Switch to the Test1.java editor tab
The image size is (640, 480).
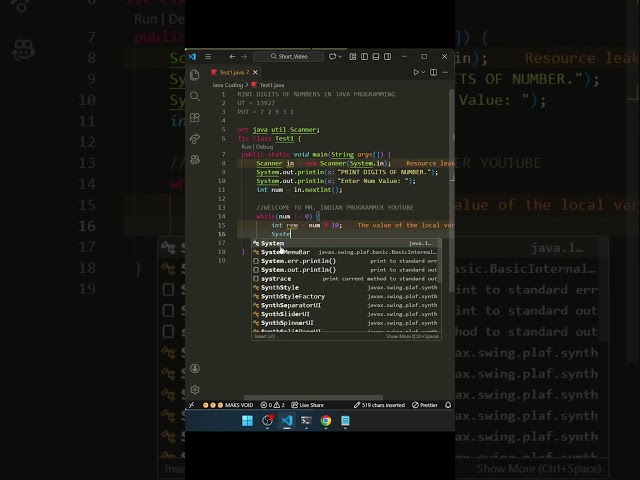[x=234, y=72]
